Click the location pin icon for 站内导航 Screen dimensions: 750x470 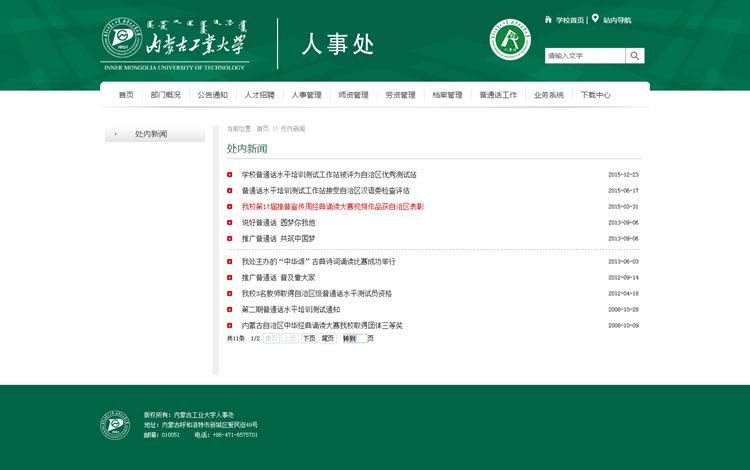point(595,19)
